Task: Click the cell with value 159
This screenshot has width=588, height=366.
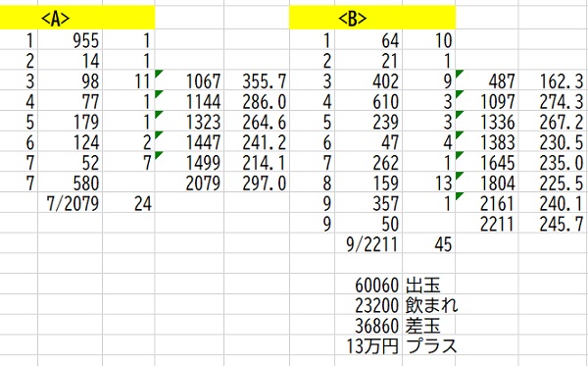Action: pos(368,183)
